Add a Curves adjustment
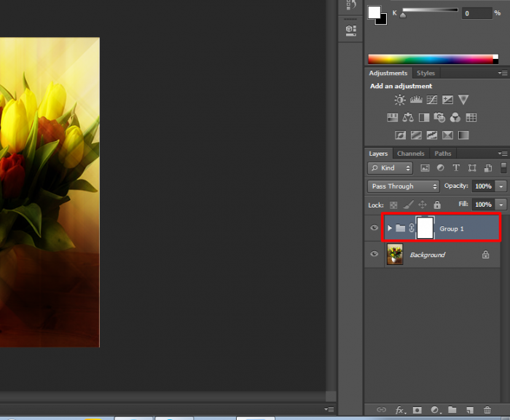This screenshot has height=420, width=510. click(432, 100)
